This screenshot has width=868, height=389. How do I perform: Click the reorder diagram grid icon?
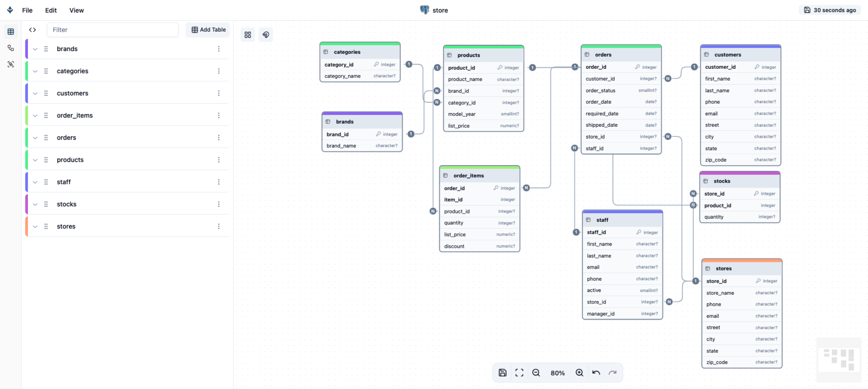tap(248, 35)
